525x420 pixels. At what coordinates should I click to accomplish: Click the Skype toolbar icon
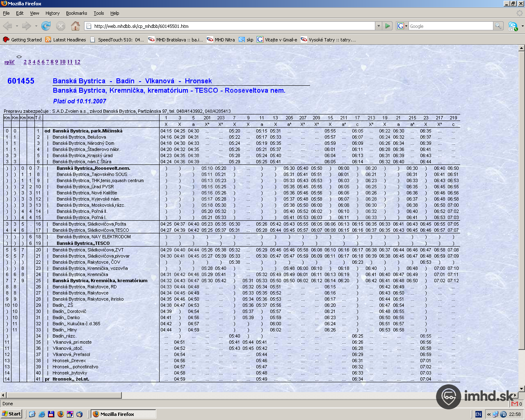tap(512, 26)
